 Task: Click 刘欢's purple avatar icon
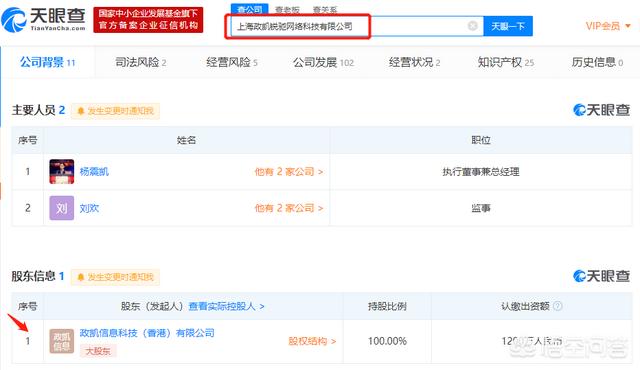62,208
